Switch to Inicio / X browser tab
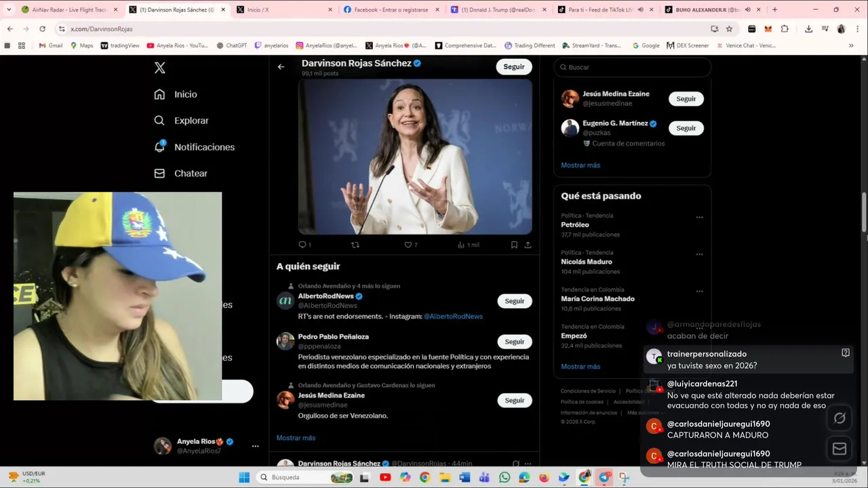 [x=284, y=9]
